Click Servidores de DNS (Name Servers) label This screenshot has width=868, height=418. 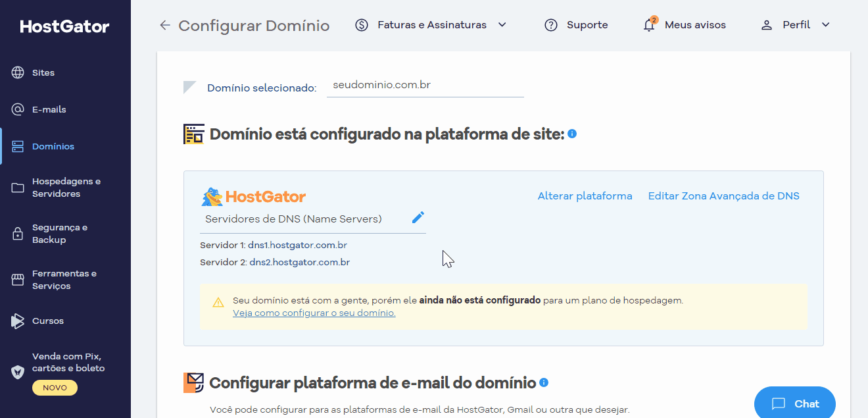tap(293, 219)
